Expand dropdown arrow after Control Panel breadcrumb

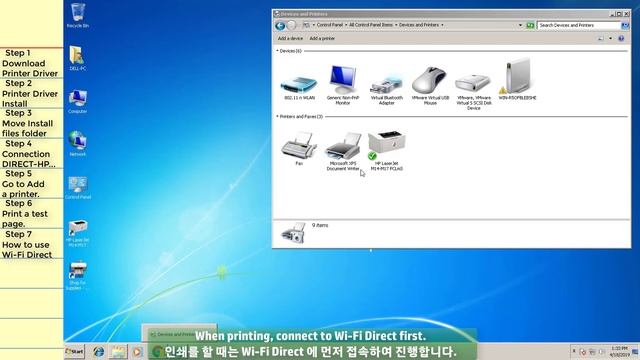coord(346,25)
